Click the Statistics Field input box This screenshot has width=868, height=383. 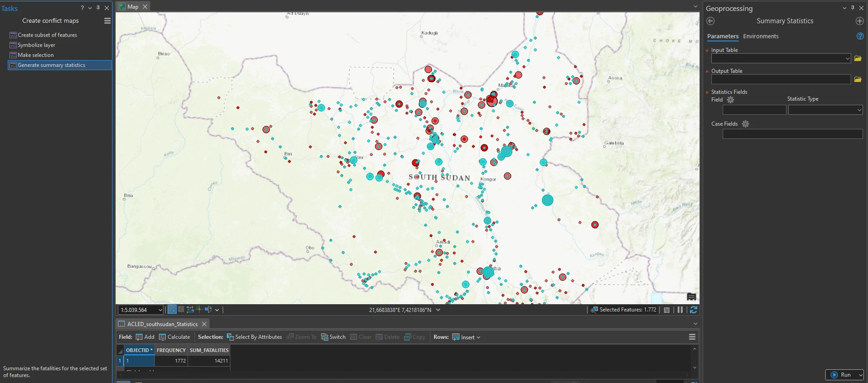click(754, 110)
